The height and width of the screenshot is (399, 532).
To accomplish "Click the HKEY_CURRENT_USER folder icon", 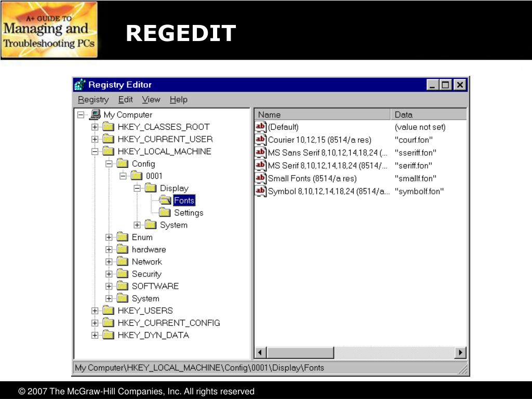I will point(108,139).
